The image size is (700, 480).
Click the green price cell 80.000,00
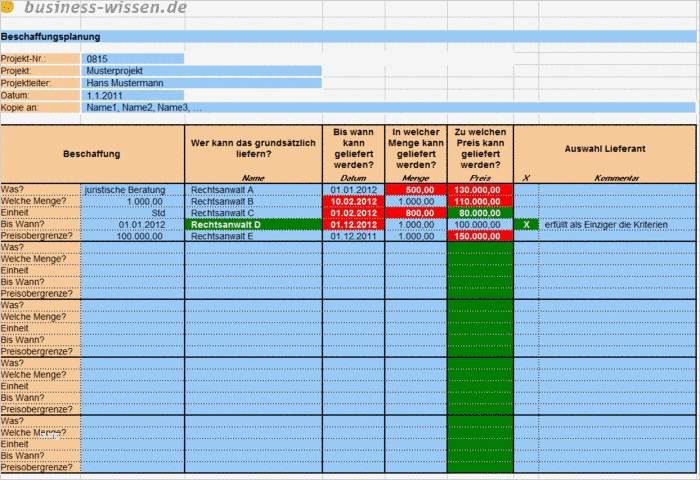pyautogui.click(x=480, y=213)
